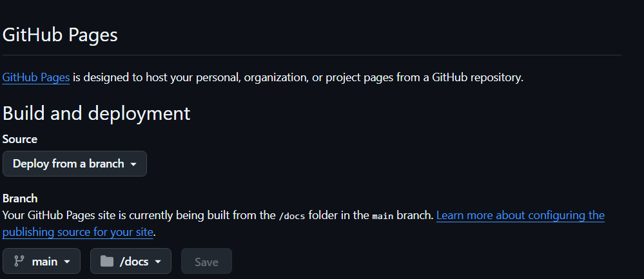Click the folder icon beside /docs

[x=107, y=262]
